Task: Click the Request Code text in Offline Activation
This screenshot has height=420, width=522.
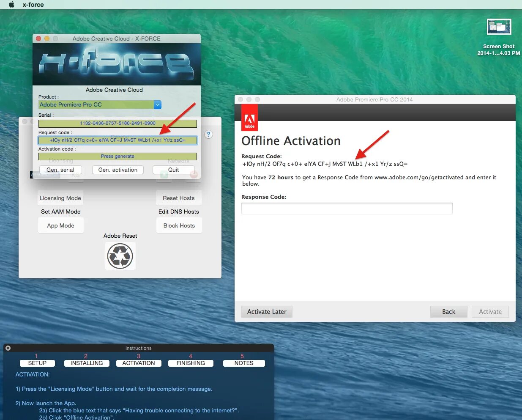Action: [325, 164]
